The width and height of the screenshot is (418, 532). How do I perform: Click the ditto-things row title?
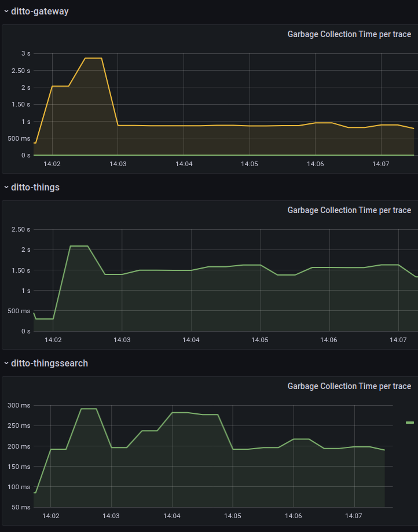35,187
